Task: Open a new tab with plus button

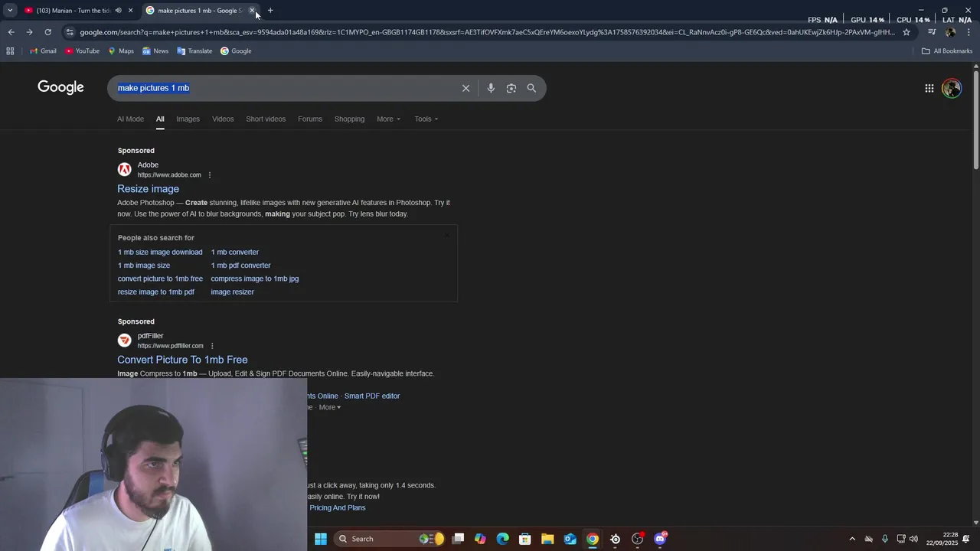Action: [x=270, y=11]
